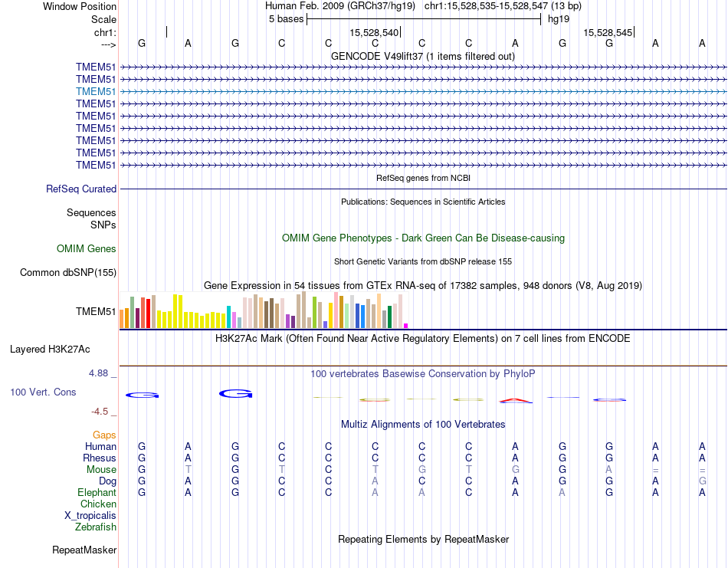Select the Dog alignment row label
The width and height of the screenshot is (728, 568).
(107, 481)
